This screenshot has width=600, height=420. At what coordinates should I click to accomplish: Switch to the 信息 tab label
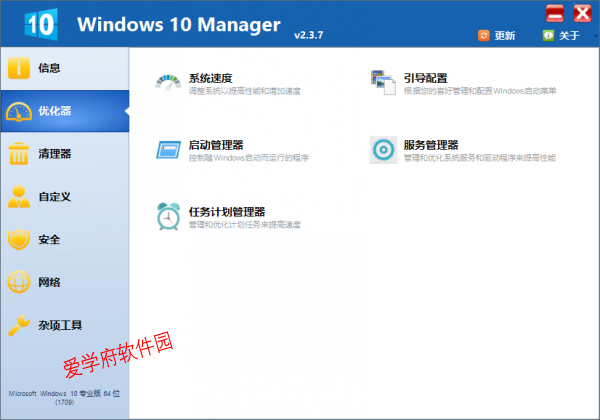(x=49, y=68)
